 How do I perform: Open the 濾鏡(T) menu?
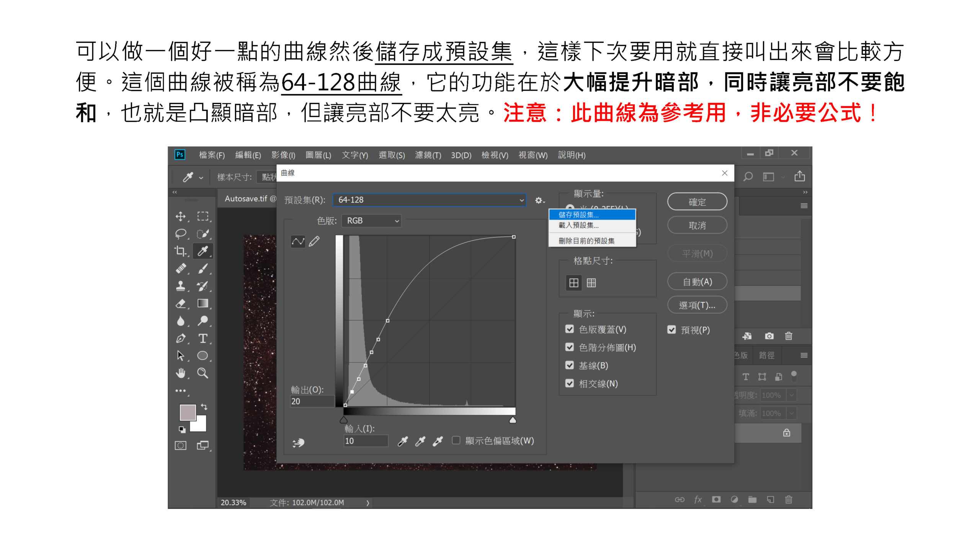pos(427,155)
